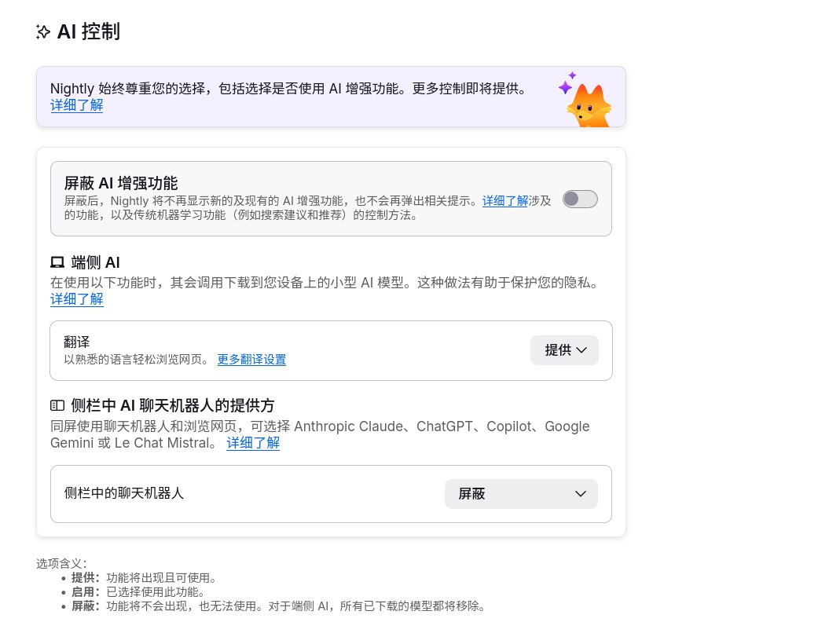Click the 启用 entry in the options legend
818x644 pixels.
(86, 591)
